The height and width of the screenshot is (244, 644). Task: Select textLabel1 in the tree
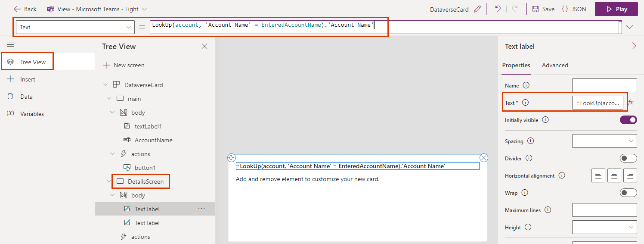pyautogui.click(x=148, y=126)
